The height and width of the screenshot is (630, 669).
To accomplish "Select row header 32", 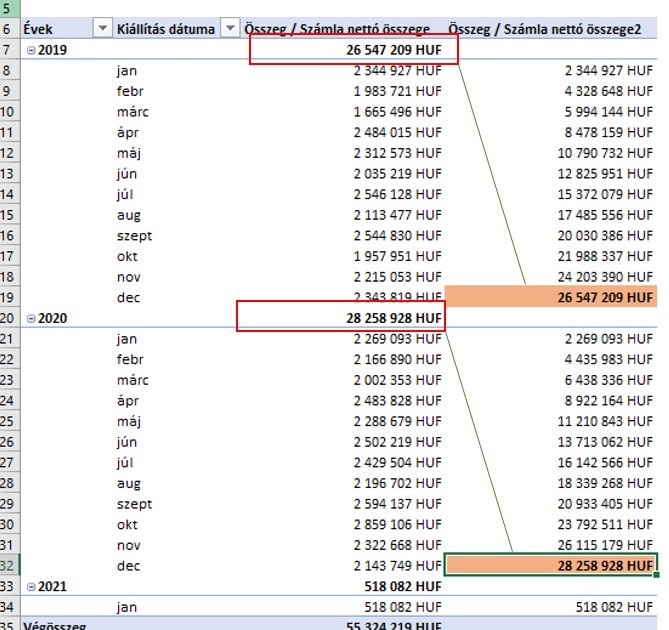I will [x=9, y=566].
